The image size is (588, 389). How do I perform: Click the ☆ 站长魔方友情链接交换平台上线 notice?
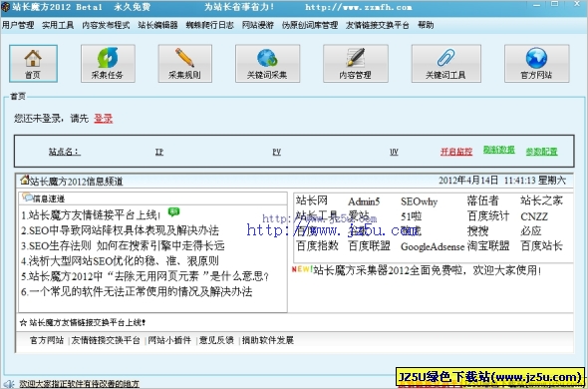[x=83, y=322]
